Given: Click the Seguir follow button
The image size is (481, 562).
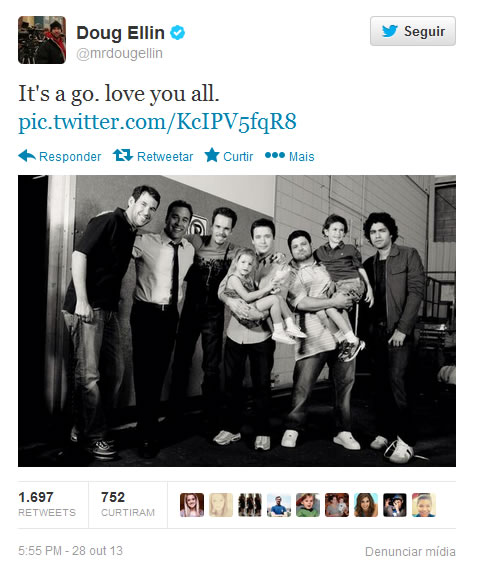Looking at the screenshot, I should pos(413,31).
